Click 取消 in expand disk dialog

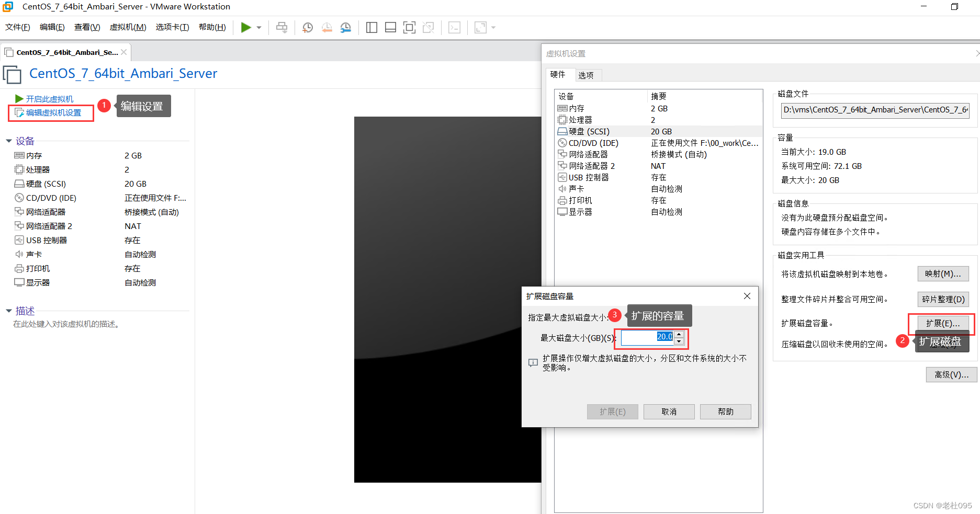(669, 412)
